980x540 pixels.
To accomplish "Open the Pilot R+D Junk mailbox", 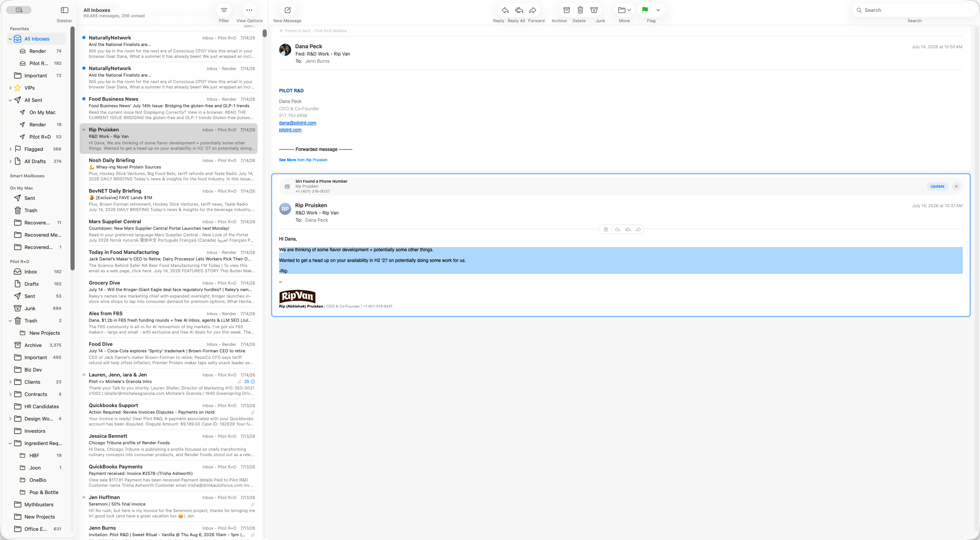I will tap(37, 309).
